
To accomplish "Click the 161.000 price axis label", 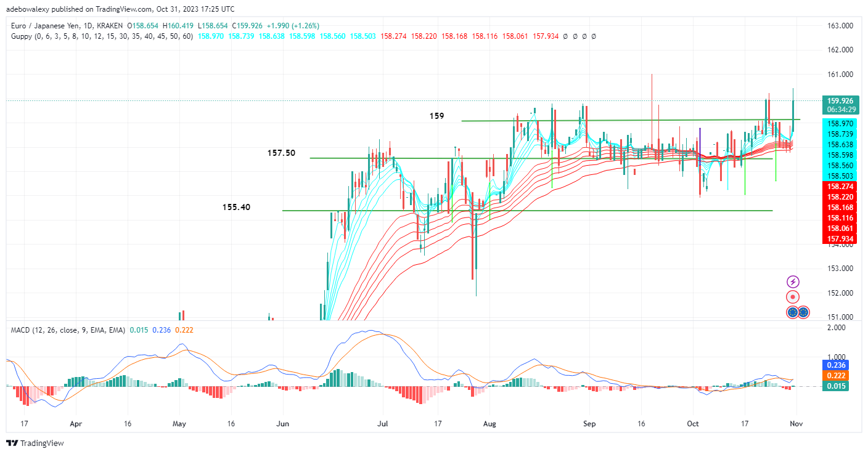I will coord(840,75).
